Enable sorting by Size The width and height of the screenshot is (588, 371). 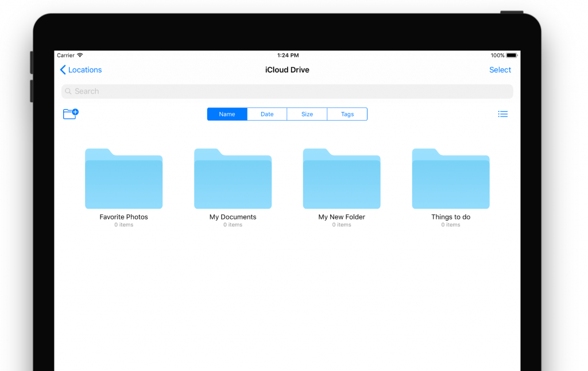307,114
